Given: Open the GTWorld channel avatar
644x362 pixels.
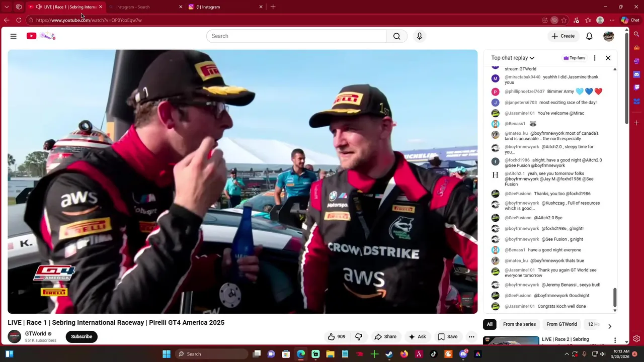Looking at the screenshot, I should (x=15, y=337).
